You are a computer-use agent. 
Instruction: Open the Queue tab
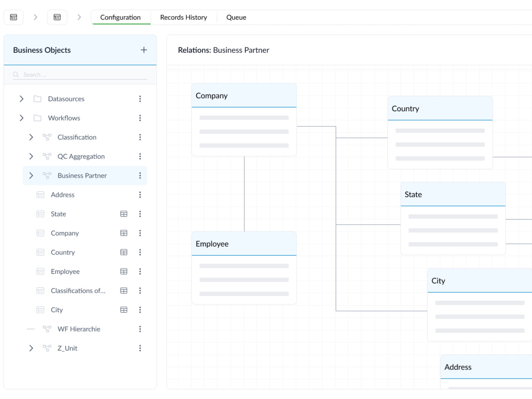pyautogui.click(x=236, y=17)
